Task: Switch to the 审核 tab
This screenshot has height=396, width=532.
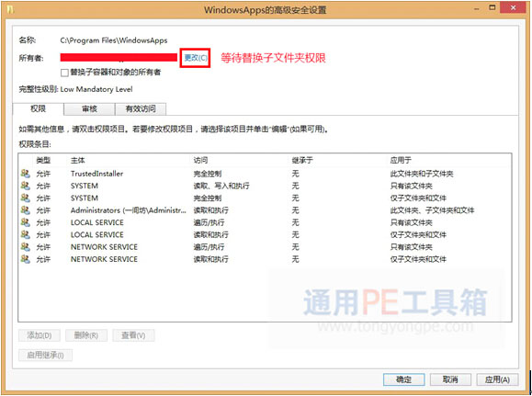Action: coord(89,109)
